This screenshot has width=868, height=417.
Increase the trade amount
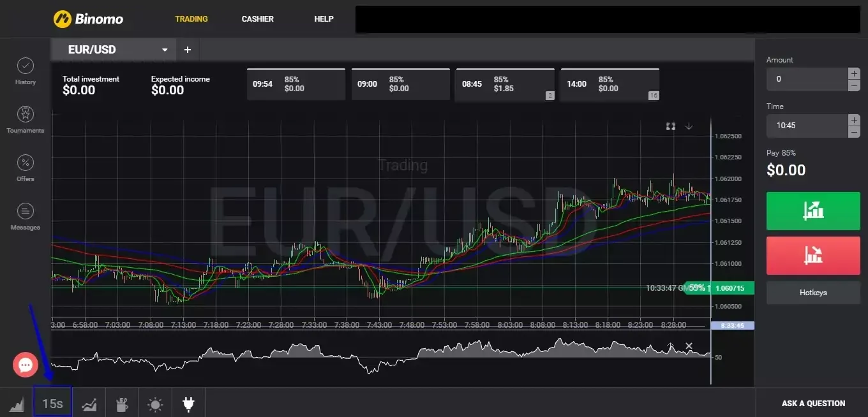[x=854, y=73]
